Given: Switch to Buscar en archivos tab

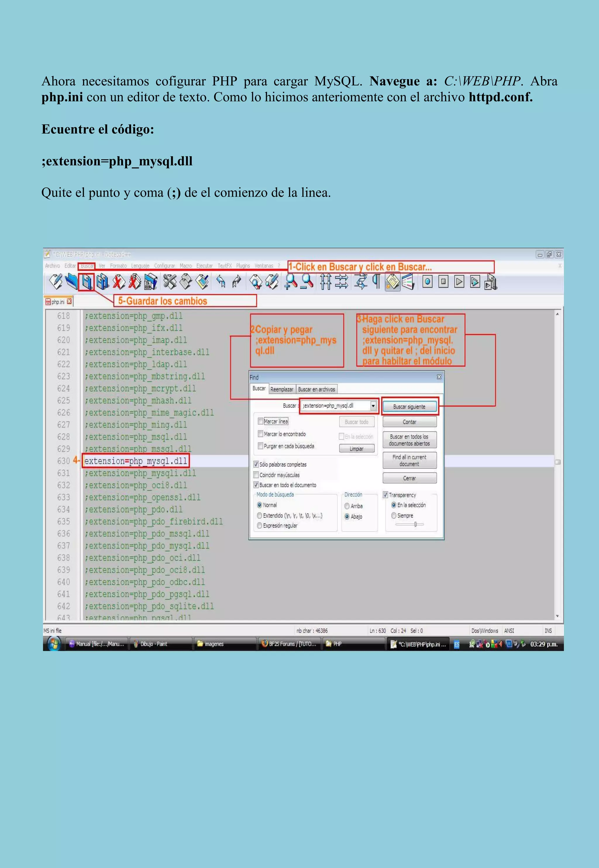Looking at the screenshot, I should (316, 389).
